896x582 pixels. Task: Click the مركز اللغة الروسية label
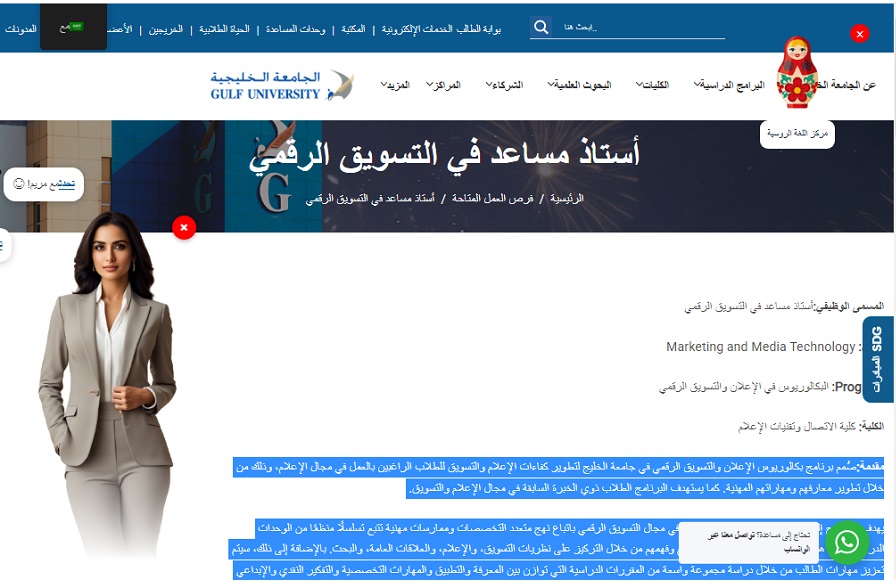797,133
